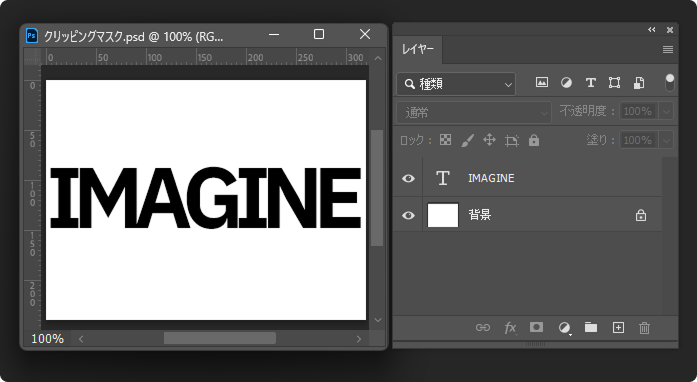Delete layer with trash icon
Viewport: 697px width, 382px height.
coord(644,328)
